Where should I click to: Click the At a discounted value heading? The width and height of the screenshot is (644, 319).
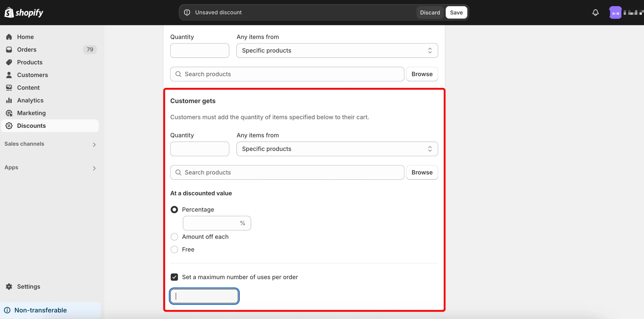(x=201, y=193)
